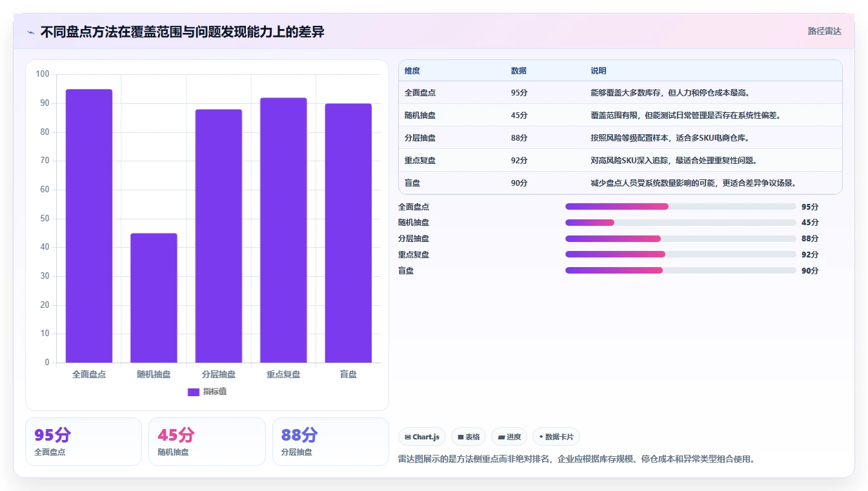Image resolution: width=868 pixels, height=491 pixels.
Task: Click the 表格 chip
Action: (469, 437)
